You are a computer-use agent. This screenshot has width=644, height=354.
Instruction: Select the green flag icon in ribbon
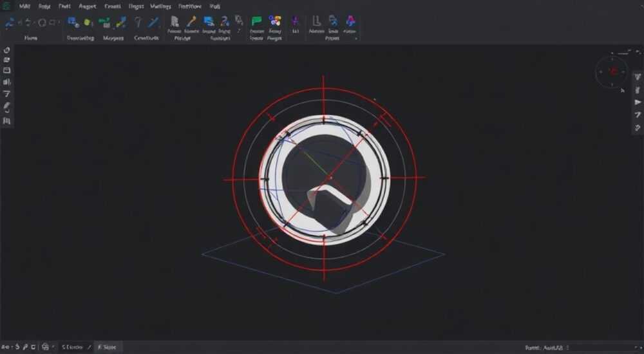(x=257, y=21)
